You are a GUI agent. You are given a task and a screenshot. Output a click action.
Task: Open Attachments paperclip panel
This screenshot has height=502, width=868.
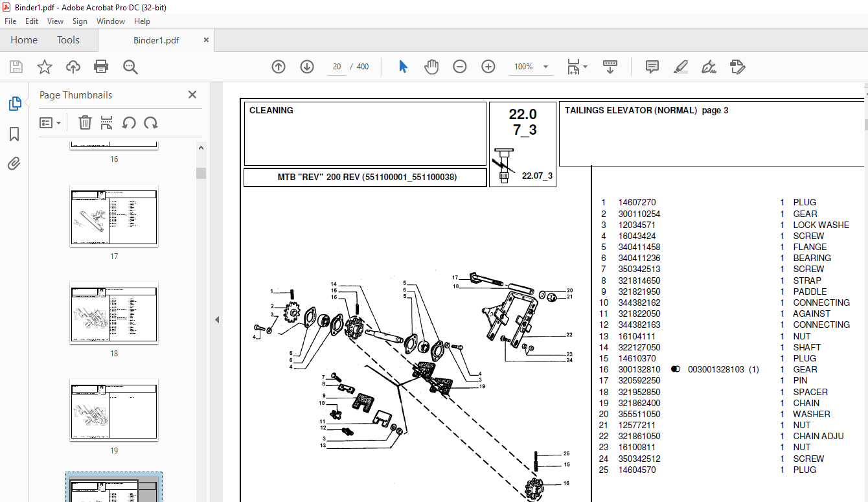tap(14, 164)
